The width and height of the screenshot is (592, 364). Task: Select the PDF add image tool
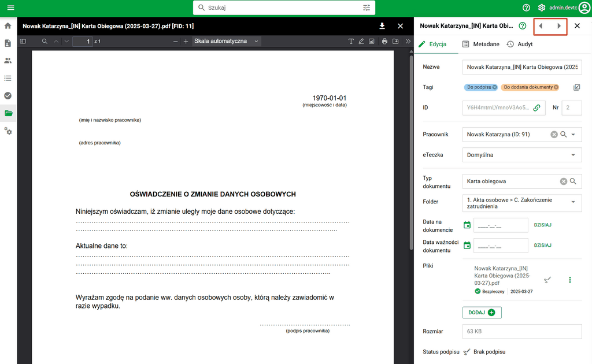pyautogui.click(x=372, y=41)
